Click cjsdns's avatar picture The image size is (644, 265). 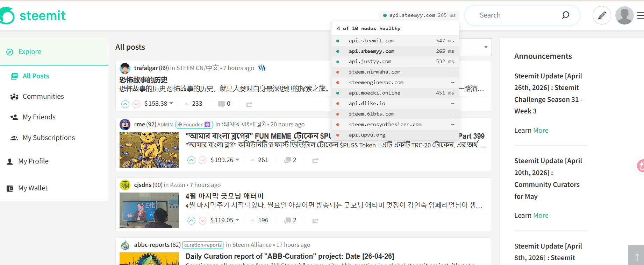point(125,185)
